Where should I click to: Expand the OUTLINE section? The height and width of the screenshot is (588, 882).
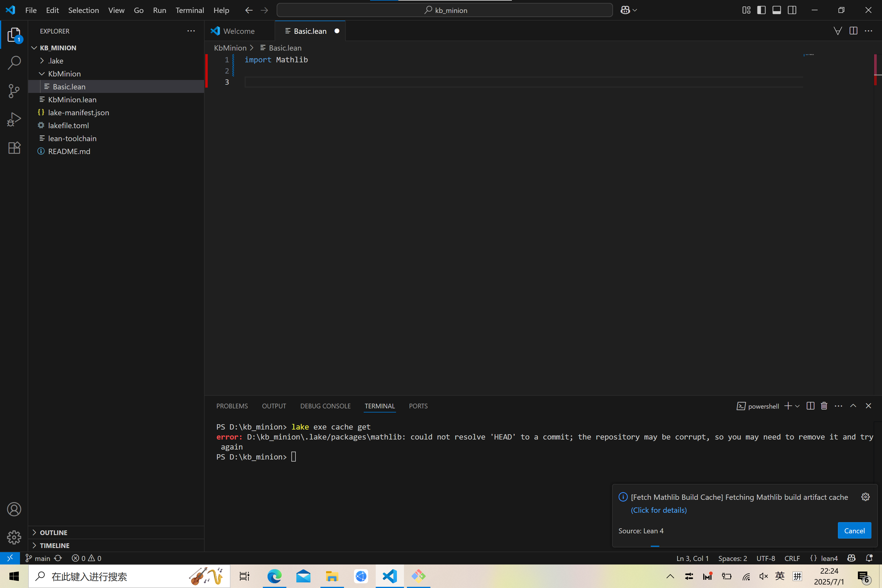coord(54,532)
